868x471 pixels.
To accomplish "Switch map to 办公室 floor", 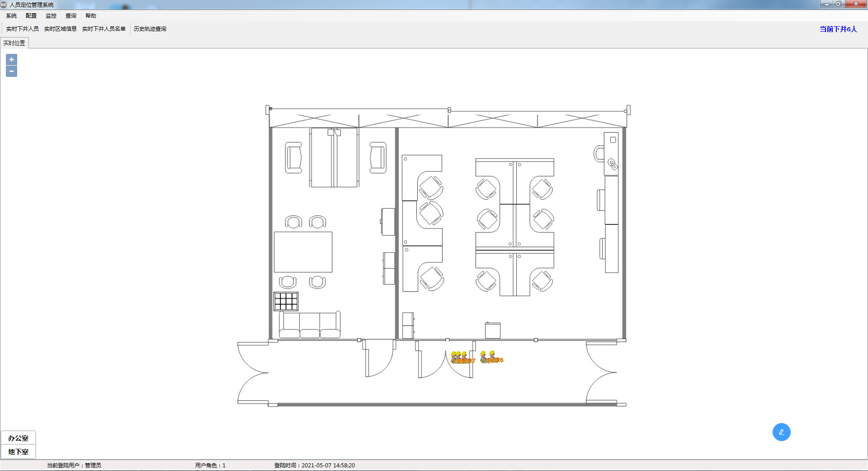I will coord(18,438).
